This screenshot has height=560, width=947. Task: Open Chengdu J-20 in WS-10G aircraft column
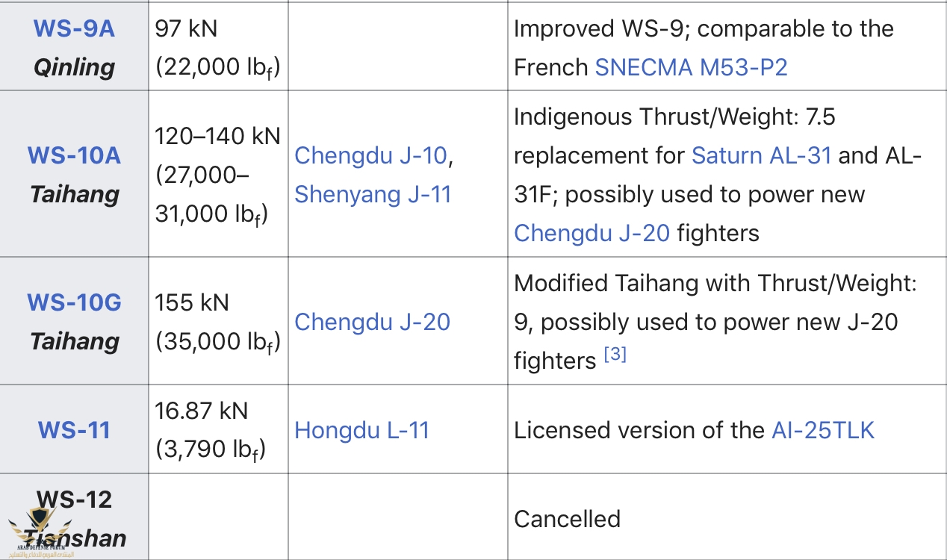(x=372, y=322)
